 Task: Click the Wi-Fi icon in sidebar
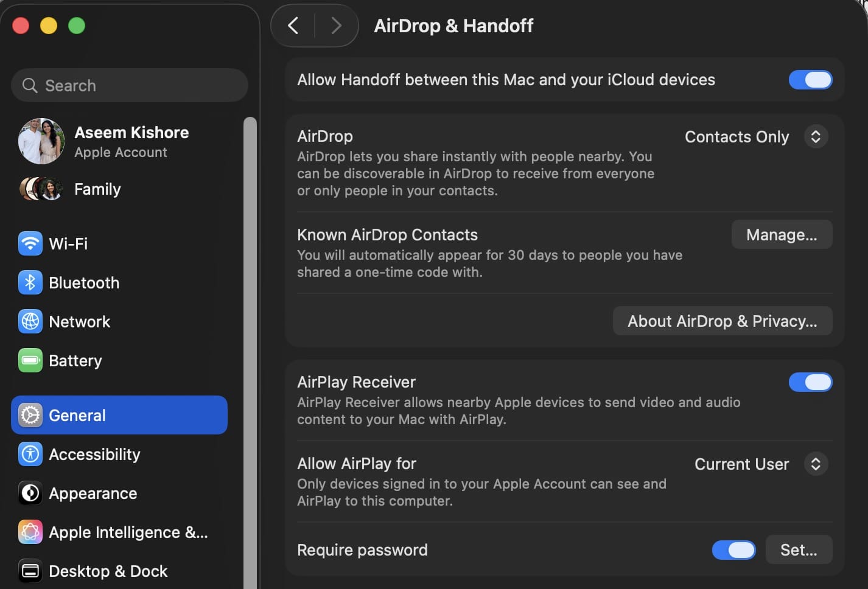pyautogui.click(x=30, y=244)
